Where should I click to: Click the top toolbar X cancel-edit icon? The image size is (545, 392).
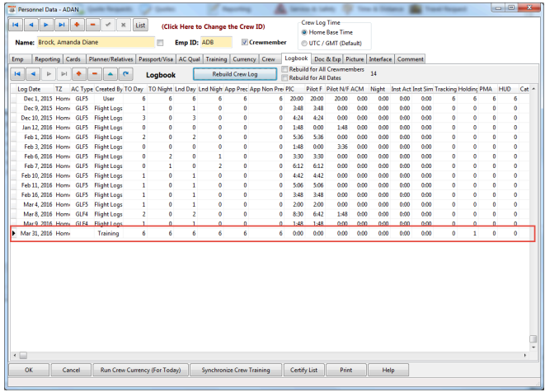(x=124, y=25)
